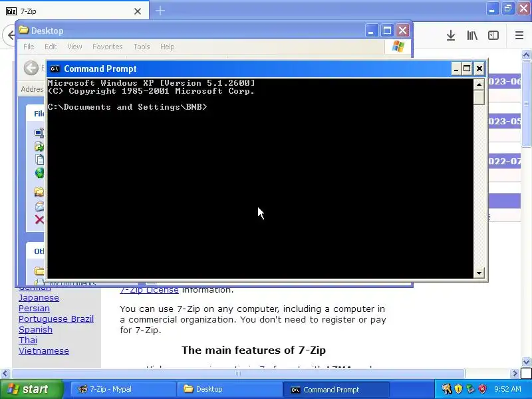Maximize the Command Prompt window
Viewport: 532px width, 399px height.
(x=467, y=69)
